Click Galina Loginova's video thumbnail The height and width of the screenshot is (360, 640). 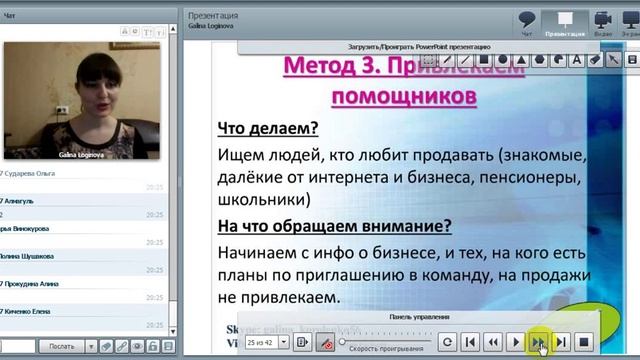pos(82,100)
